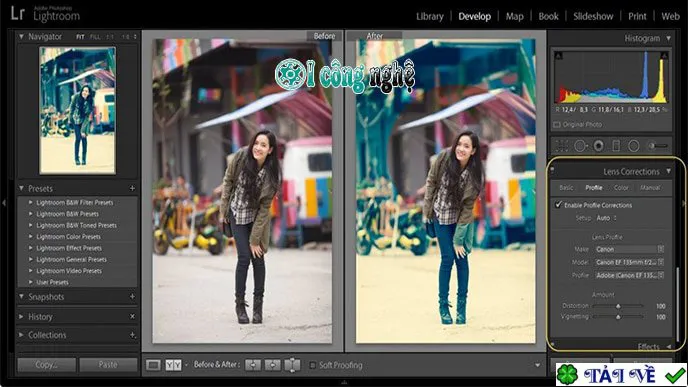
Task: Click the Copy... button
Action: point(46,365)
